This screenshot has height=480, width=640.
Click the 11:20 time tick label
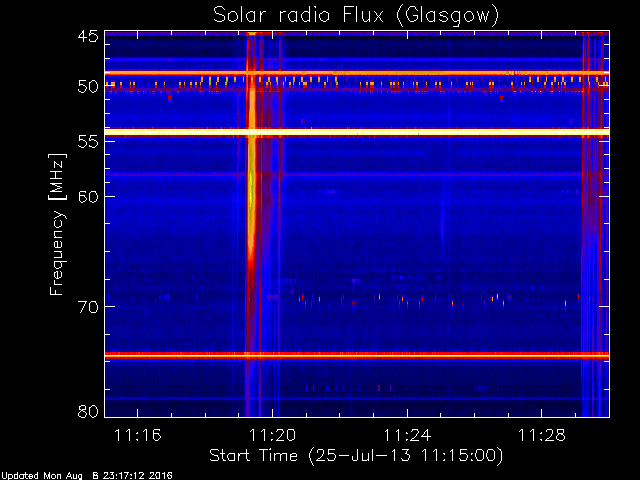tap(272, 435)
